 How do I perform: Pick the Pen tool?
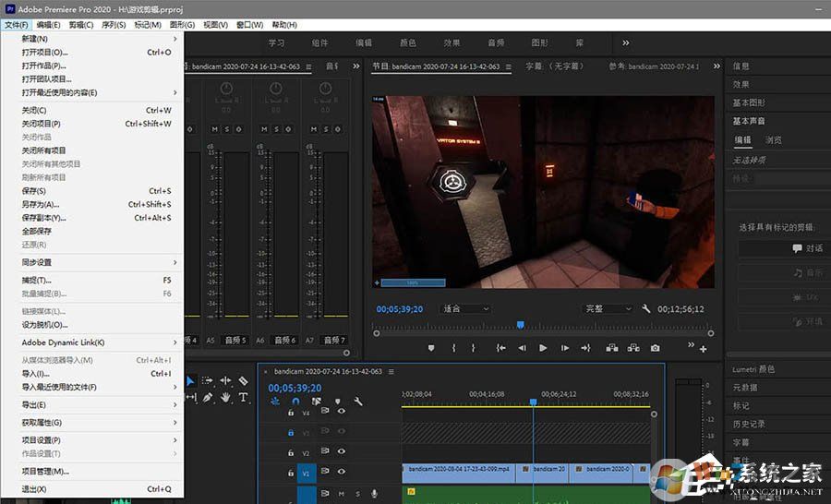208,398
